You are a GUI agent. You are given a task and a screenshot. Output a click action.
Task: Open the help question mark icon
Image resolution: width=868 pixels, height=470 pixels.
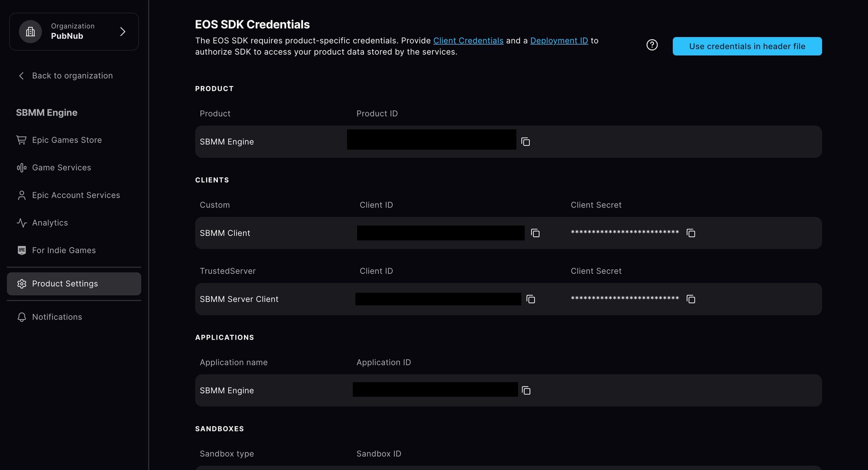(652, 45)
